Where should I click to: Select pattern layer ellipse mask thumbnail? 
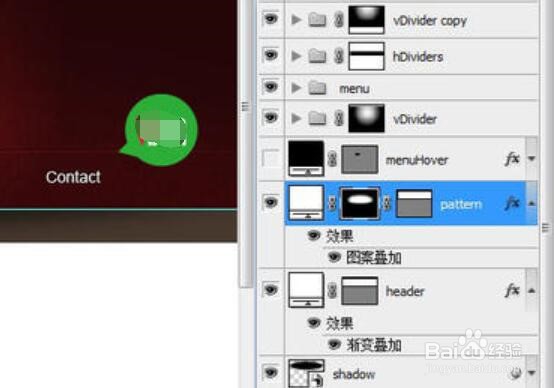click(x=360, y=203)
